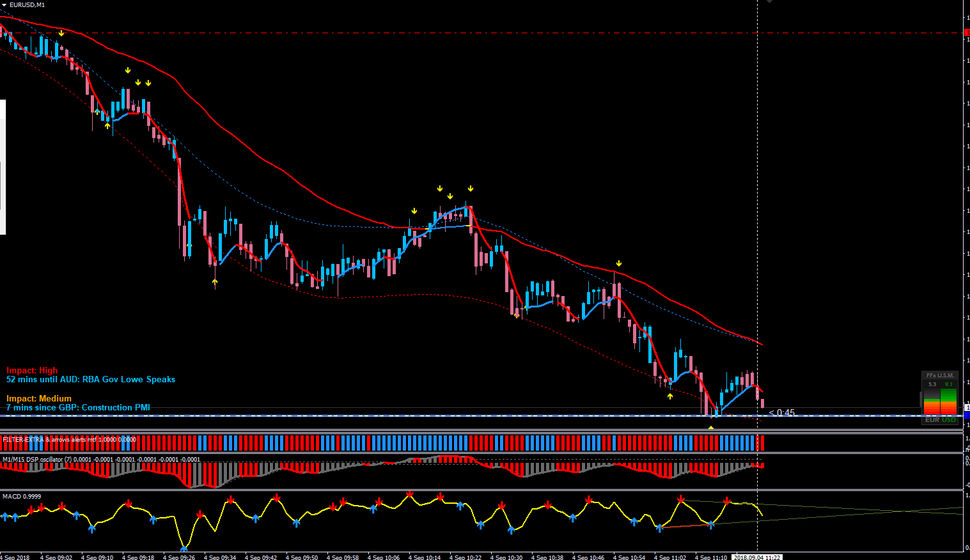Select the MACD 0.9999 indicator label
The image size is (970, 560).
pyautogui.click(x=22, y=496)
